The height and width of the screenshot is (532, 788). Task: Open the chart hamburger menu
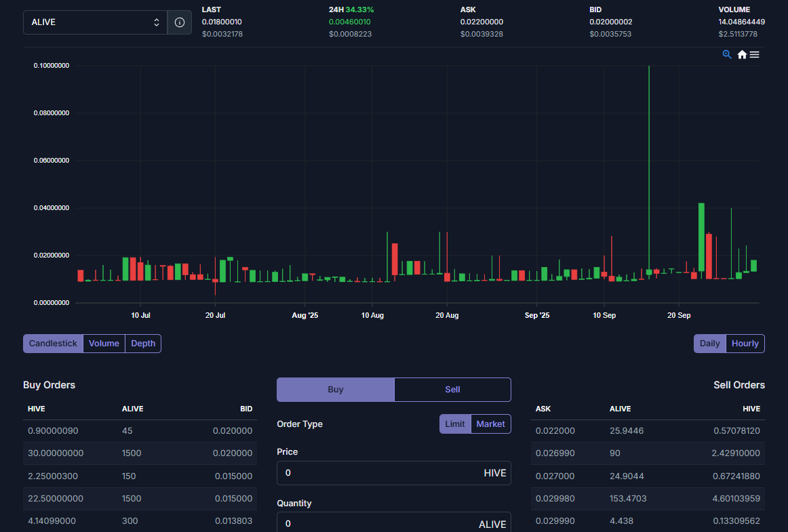pos(755,54)
